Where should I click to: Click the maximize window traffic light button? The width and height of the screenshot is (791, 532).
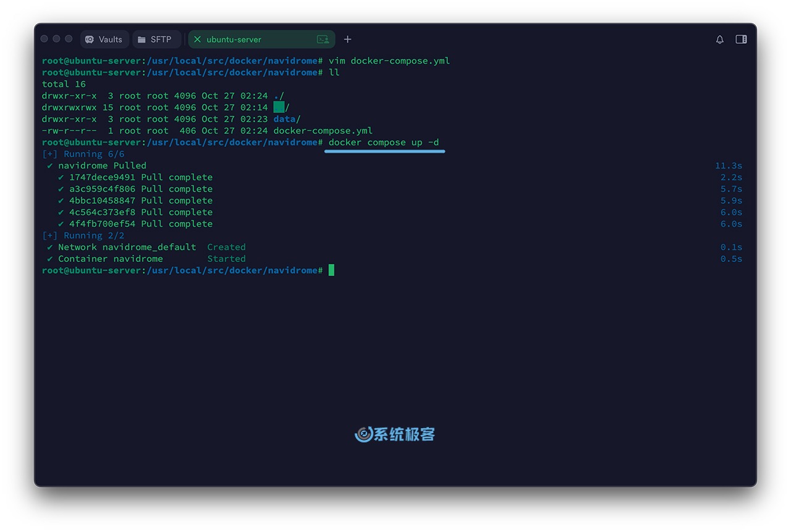tap(69, 39)
